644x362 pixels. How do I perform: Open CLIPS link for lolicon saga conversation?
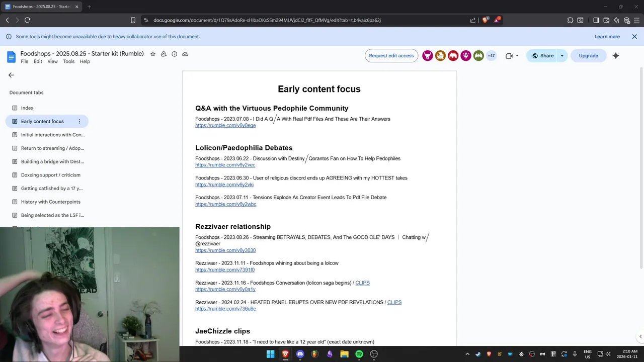362,283
